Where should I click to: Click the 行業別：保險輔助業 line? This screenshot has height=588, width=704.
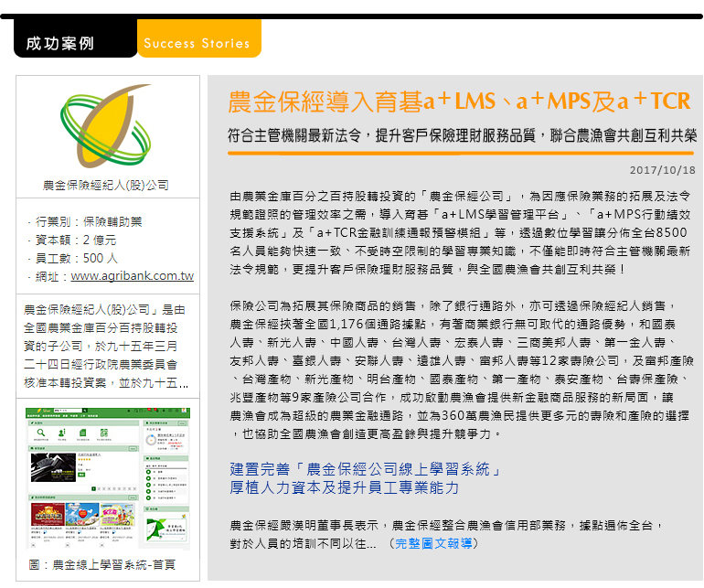coord(84,221)
